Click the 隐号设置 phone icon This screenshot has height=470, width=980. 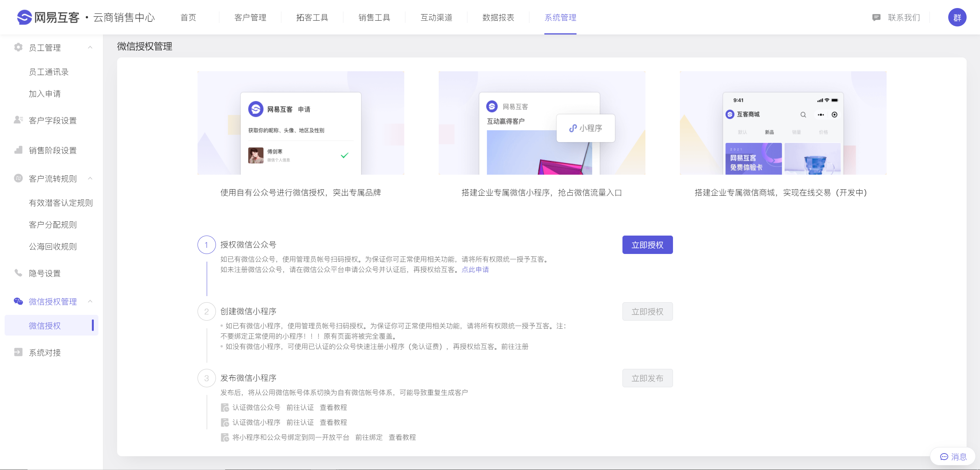[x=18, y=273]
